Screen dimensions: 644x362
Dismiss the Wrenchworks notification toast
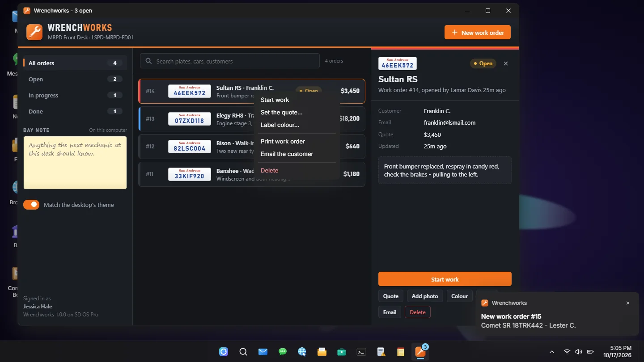tap(628, 303)
